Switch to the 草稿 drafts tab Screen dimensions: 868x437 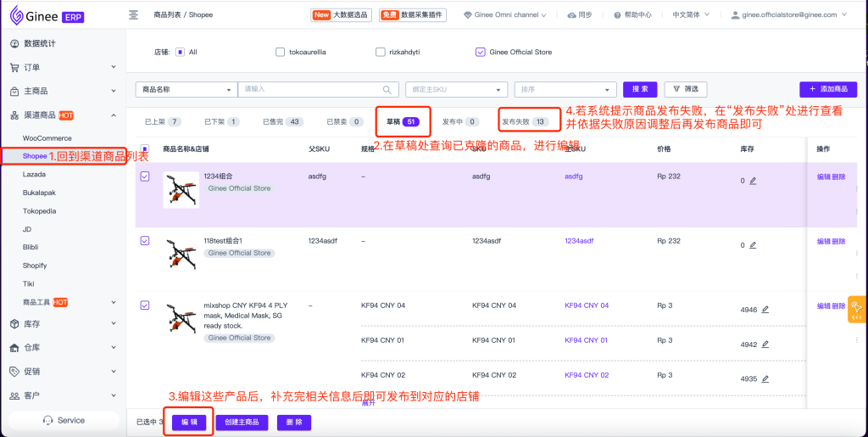coord(403,122)
